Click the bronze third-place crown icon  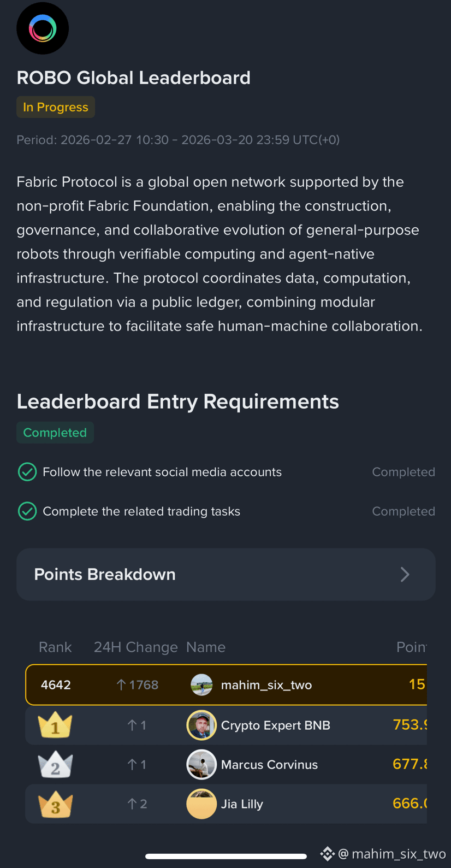(55, 805)
